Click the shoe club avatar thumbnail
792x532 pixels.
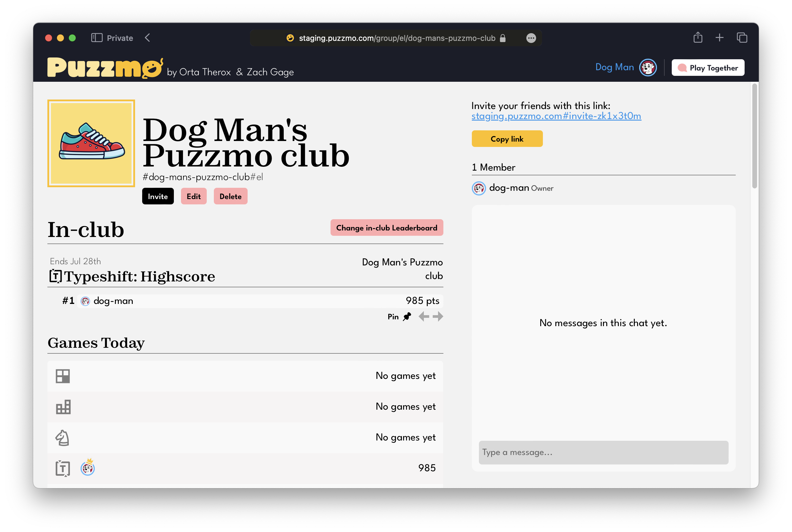pos(91,143)
